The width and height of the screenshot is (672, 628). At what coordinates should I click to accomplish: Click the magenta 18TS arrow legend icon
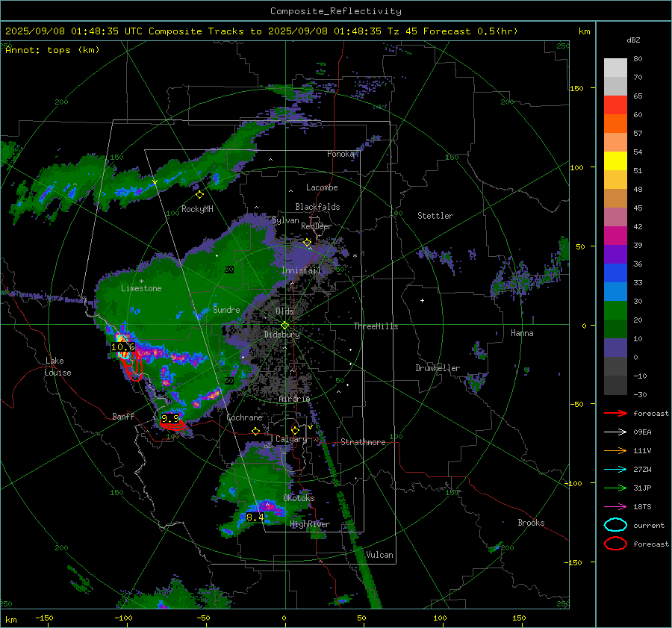[615, 507]
